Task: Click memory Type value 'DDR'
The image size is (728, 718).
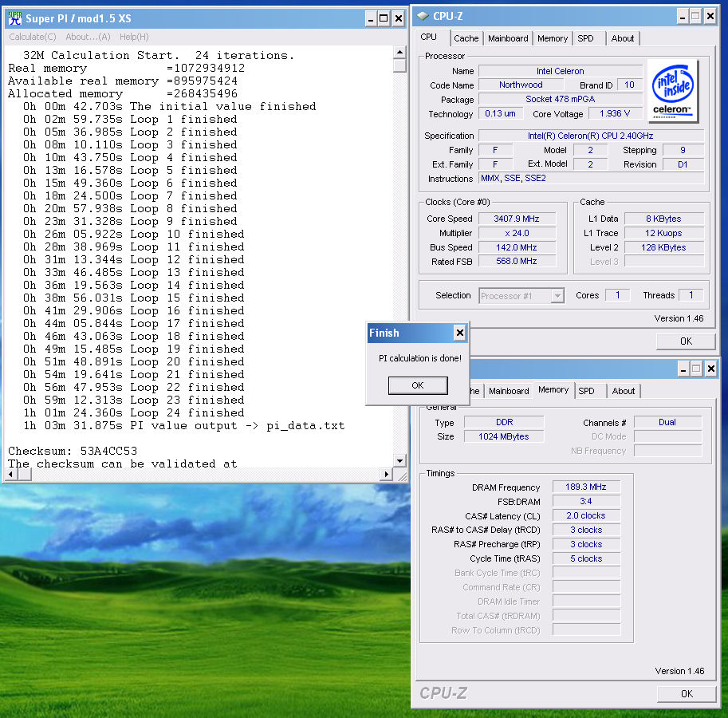Action: coord(504,422)
